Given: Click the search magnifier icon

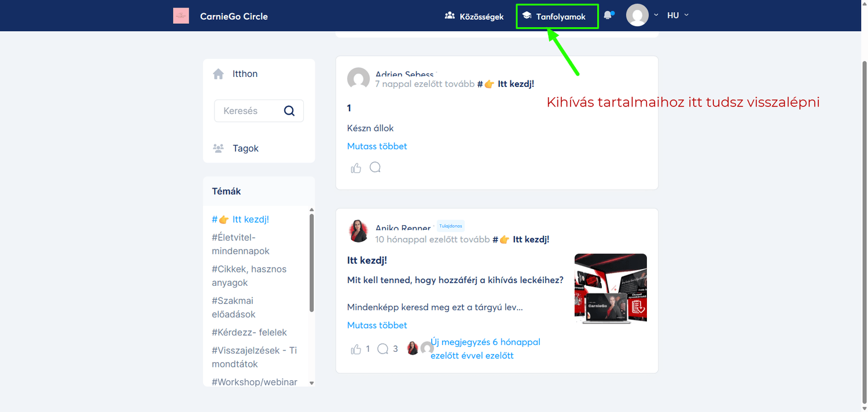Looking at the screenshot, I should [289, 111].
